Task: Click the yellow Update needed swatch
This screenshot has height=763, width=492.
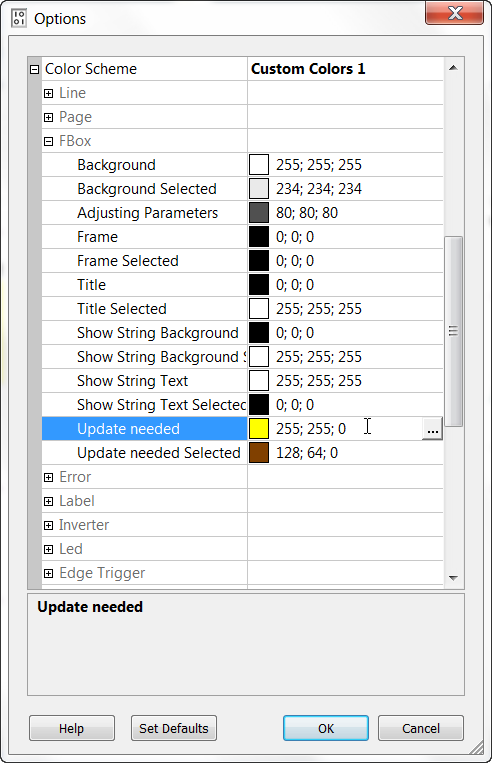Action: 259,429
